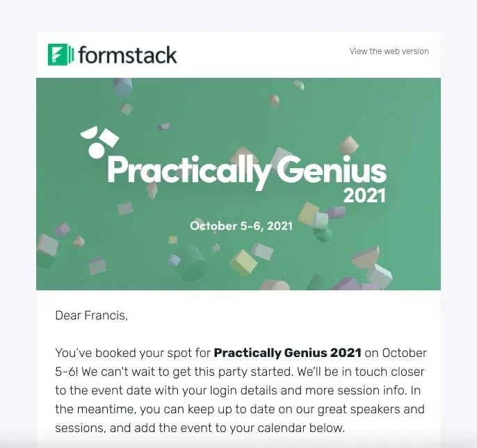Click the gray cube at banner left edge
This screenshot has height=448, width=477.
click(x=47, y=245)
